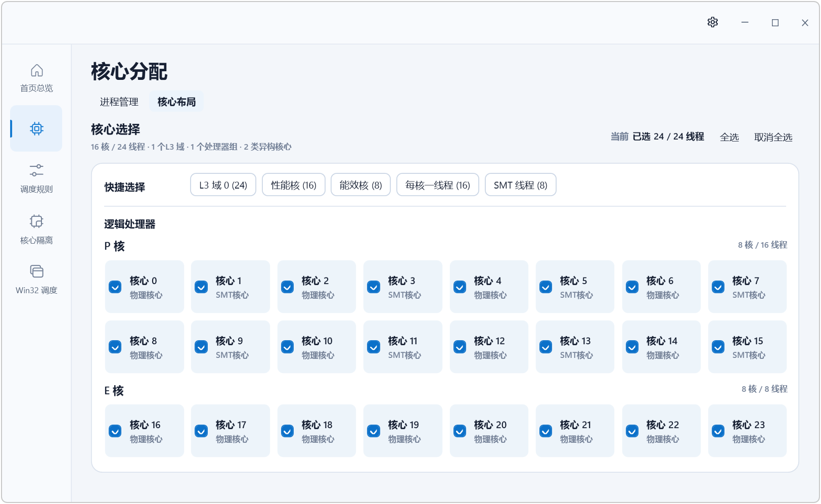Open the 首页总览 home icon
Viewport: 821px width, 504px height.
36,70
